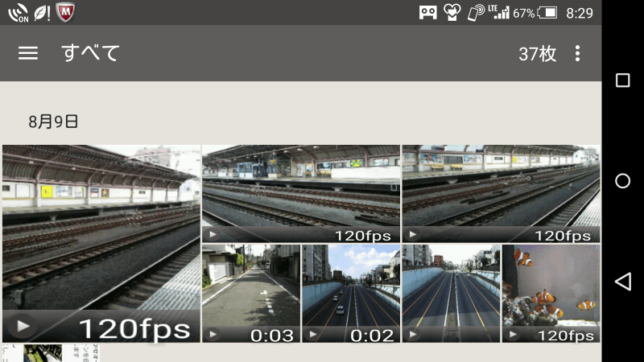Tap the McAfee shield status icon
The image size is (644, 362).
(67, 12)
